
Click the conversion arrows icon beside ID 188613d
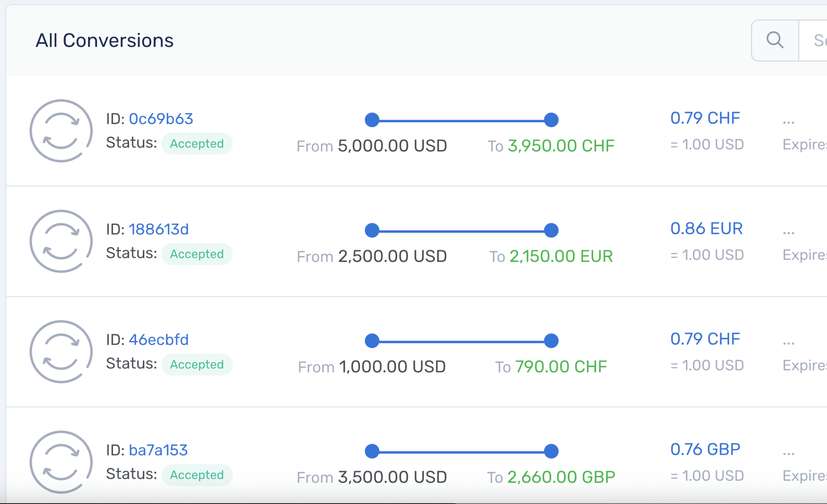(x=61, y=241)
